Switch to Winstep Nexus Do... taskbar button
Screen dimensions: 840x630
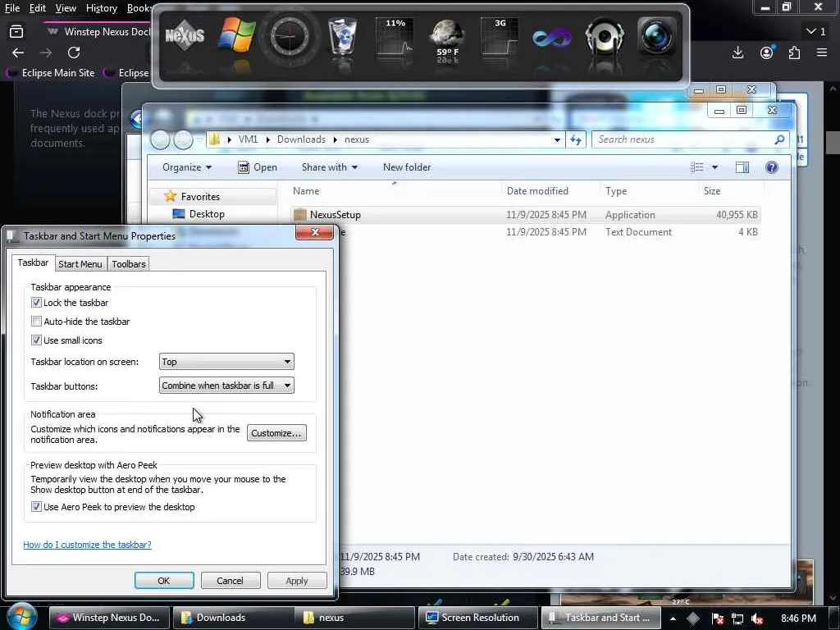pos(110,618)
